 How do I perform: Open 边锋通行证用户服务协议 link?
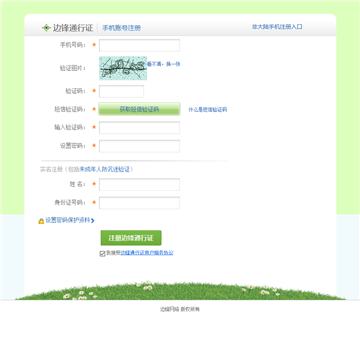point(147,253)
